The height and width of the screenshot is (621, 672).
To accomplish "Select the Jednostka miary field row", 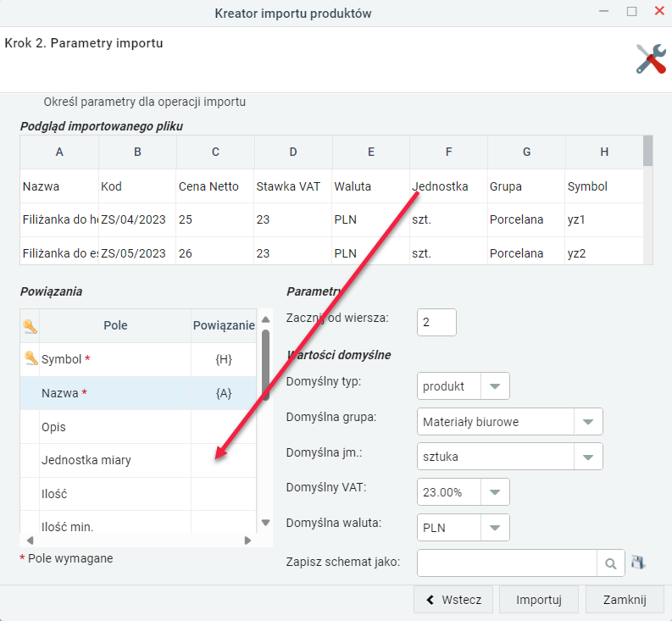I will 138,460.
